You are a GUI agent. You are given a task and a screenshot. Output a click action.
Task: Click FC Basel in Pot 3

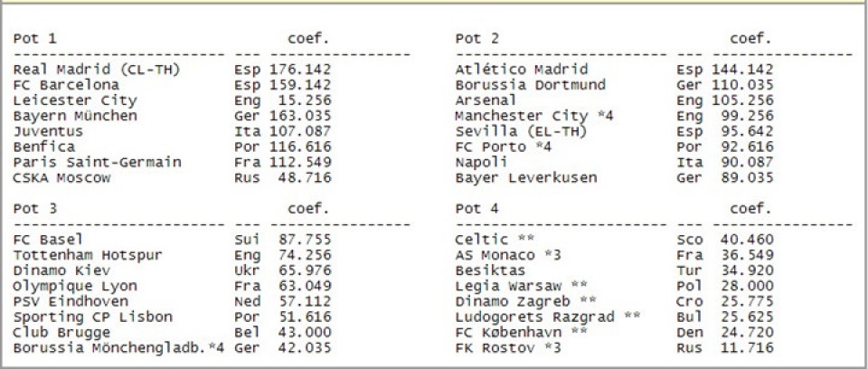tap(48, 240)
